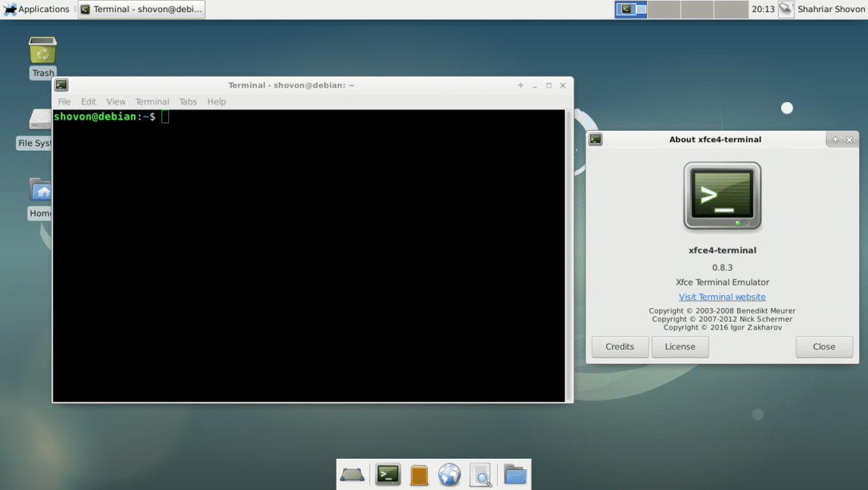Open the Tabs menu of the terminal window

pyautogui.click(x=187, y=101)
